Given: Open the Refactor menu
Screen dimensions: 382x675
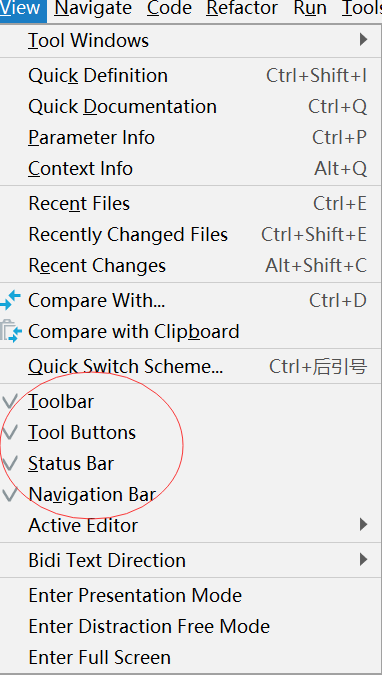Looking at the screenshot, I should tap(242, 9).
